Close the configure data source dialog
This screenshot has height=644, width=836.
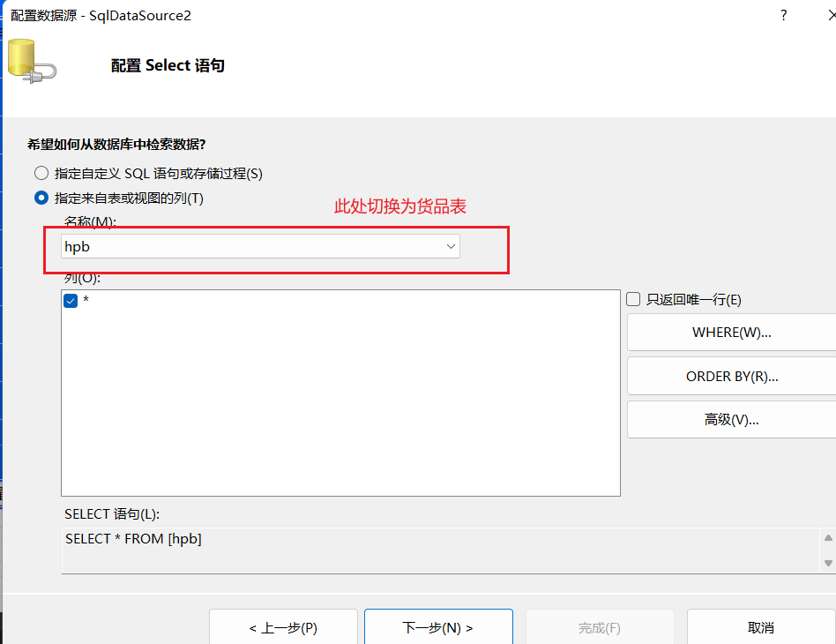pyautogui.click(x=832, y=15)
